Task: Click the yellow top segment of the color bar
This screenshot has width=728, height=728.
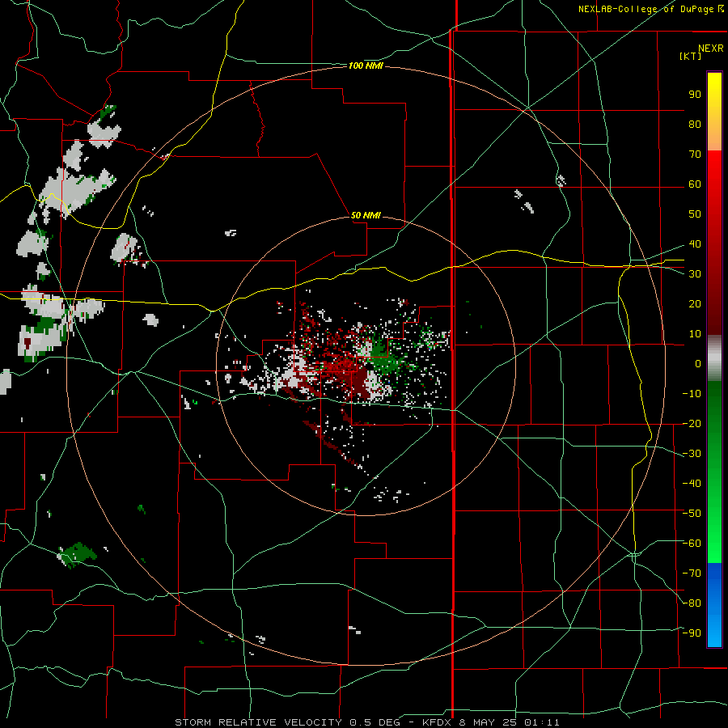Action: [714, 112]
